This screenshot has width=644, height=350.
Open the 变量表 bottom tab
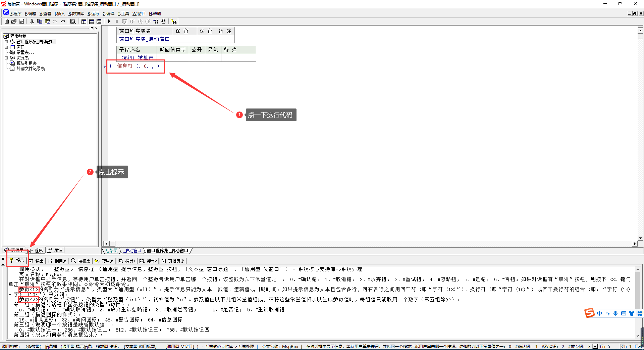[x=104, y=261]
